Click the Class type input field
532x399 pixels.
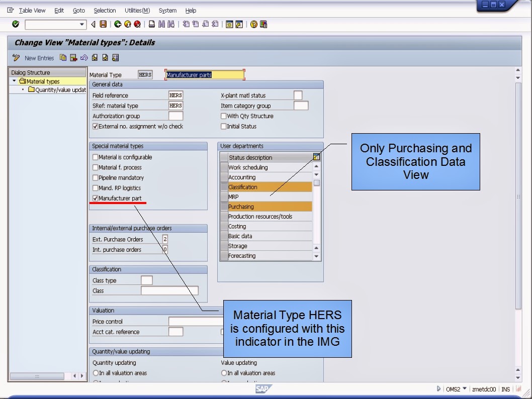146,280
